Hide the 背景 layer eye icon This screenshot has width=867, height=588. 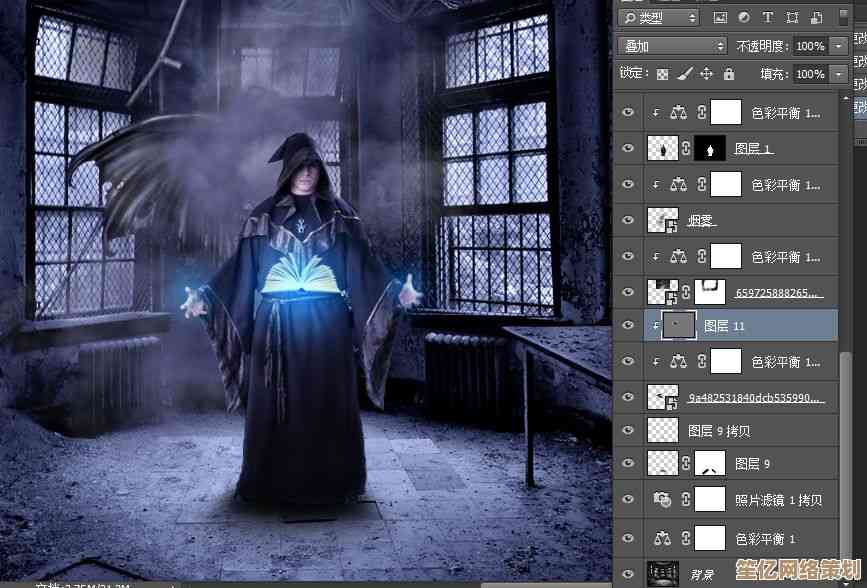628,575
